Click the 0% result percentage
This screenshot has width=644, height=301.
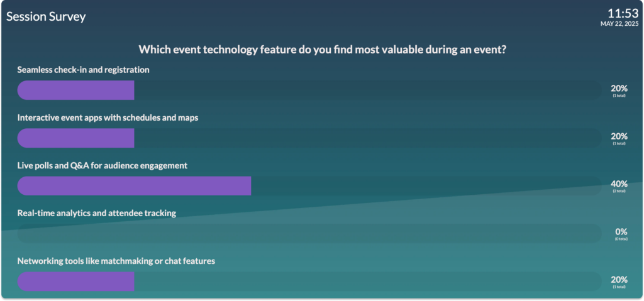[621, 232]
